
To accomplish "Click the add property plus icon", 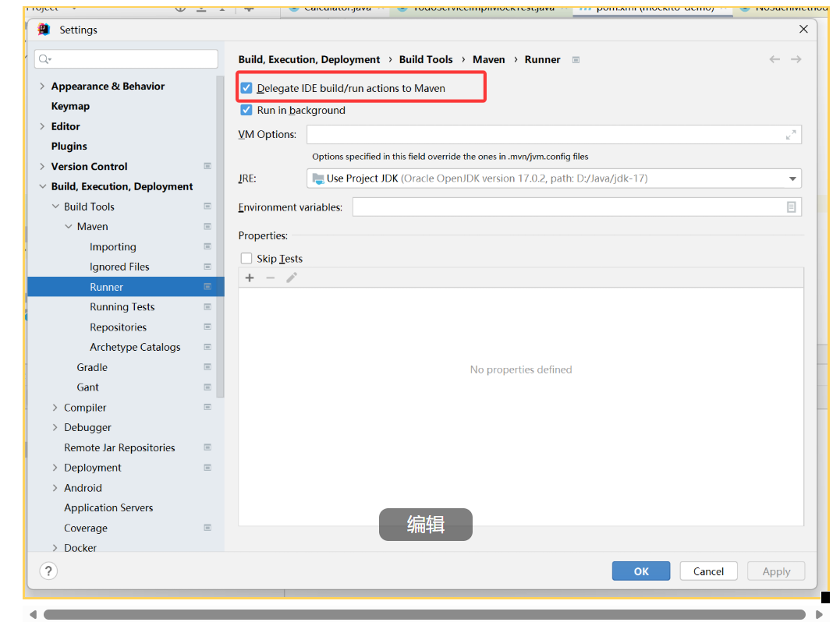I will click(x=249, y=277).
